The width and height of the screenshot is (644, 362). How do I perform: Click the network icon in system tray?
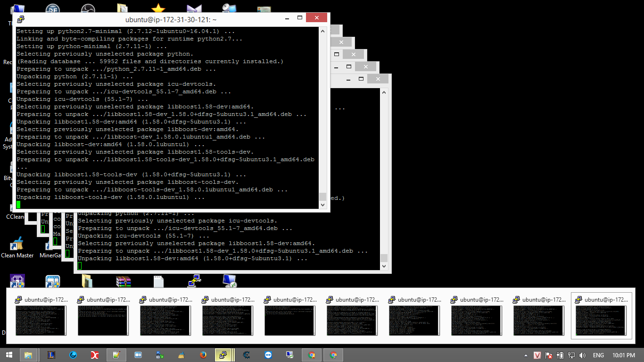pyautogui.click(x=571, y=355)
